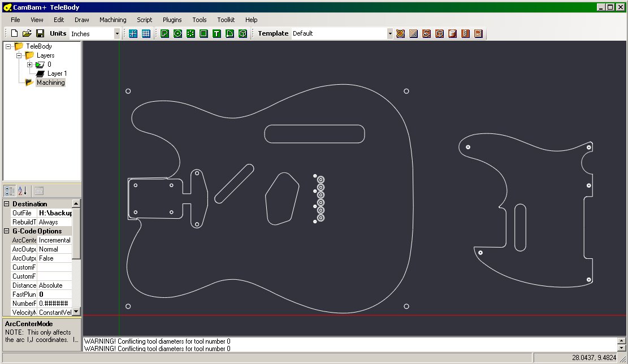Expand the layer 0 tree node
Viewport: 628px width, 364px height.
click(x=29, y=64)
